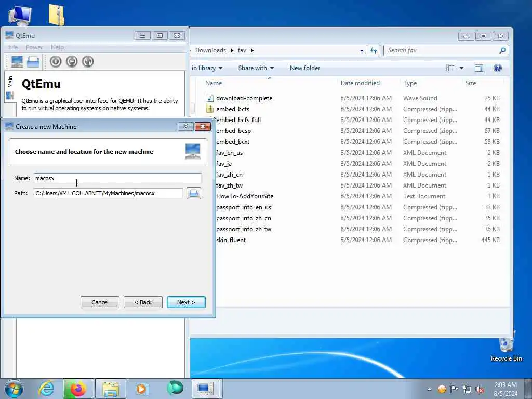Sort by Type column header
The width and height of the screenshot is (532, 399).
coord(410,83)
